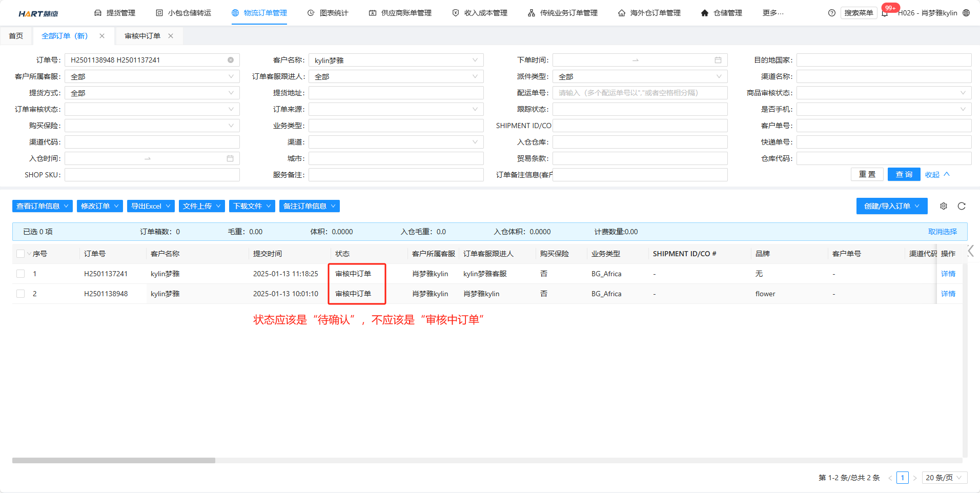This screenshot has height=493, width=980.
Task: Toggle the select-all checkbox in table header
Action: point(21,254)
